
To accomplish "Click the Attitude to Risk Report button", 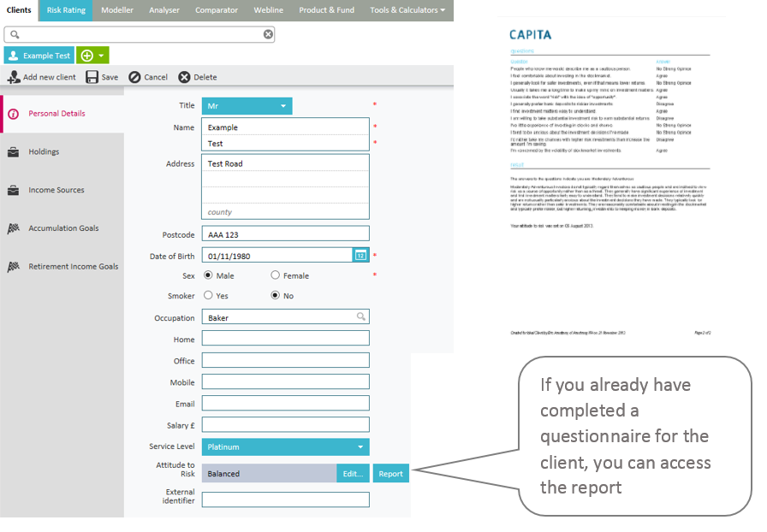I will pyautogui.click(x=391, y=473).
